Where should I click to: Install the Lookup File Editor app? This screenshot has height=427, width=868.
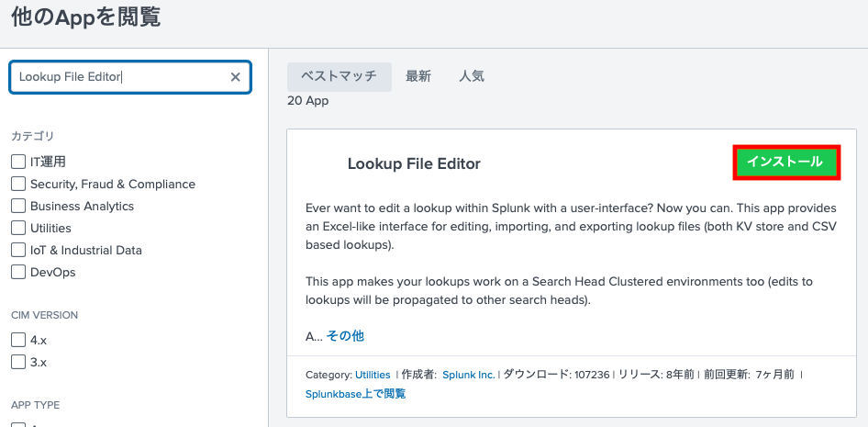(786, 163)
